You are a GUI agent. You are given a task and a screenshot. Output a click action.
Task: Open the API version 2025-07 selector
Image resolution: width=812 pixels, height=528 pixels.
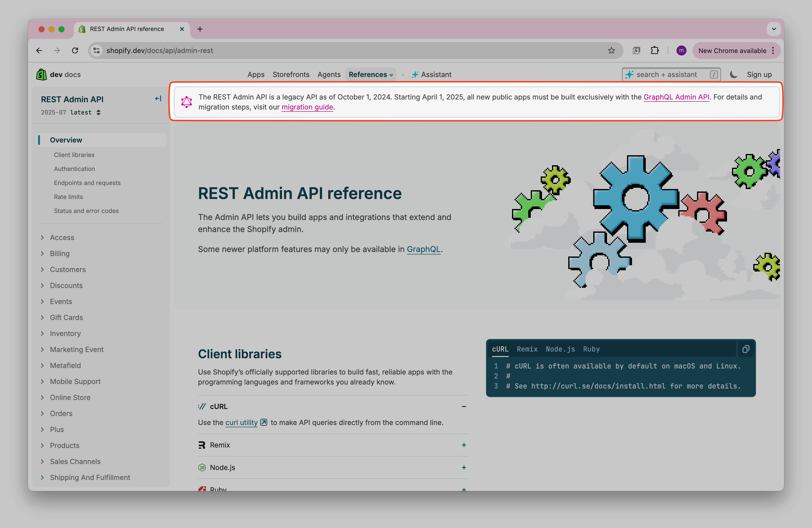click(x=70, y=112)
